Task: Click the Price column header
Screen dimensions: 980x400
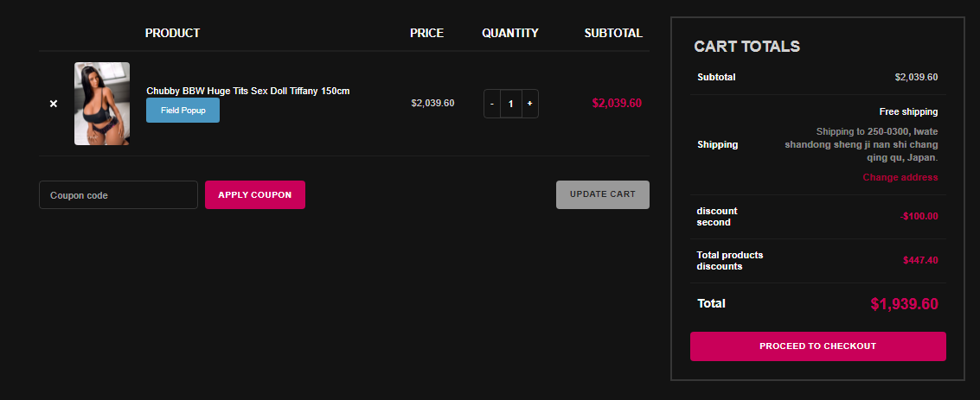Action: pyautogui.click(x=427, y=33)
